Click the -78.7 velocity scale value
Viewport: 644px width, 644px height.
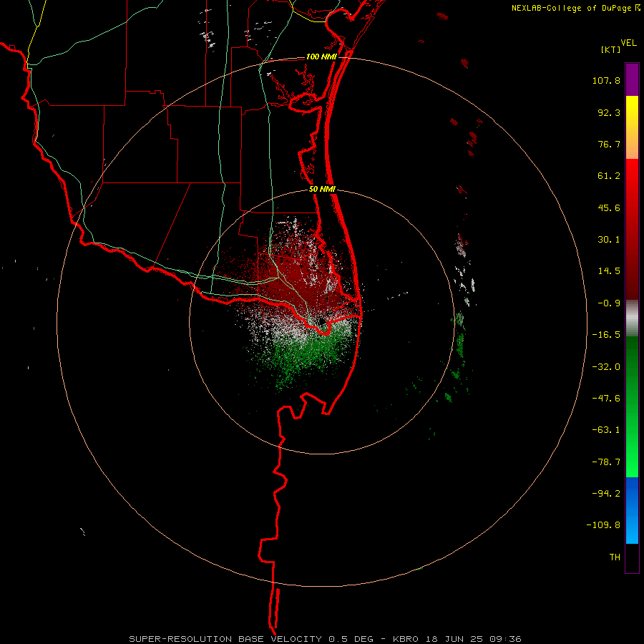[x=606, y=462]
